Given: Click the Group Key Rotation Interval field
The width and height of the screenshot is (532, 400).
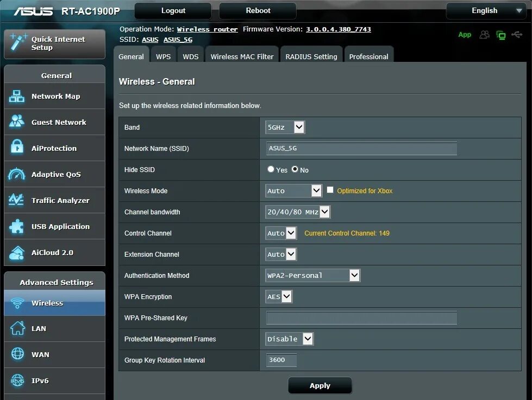Looking at the screenshot, I should pos(281,360).
